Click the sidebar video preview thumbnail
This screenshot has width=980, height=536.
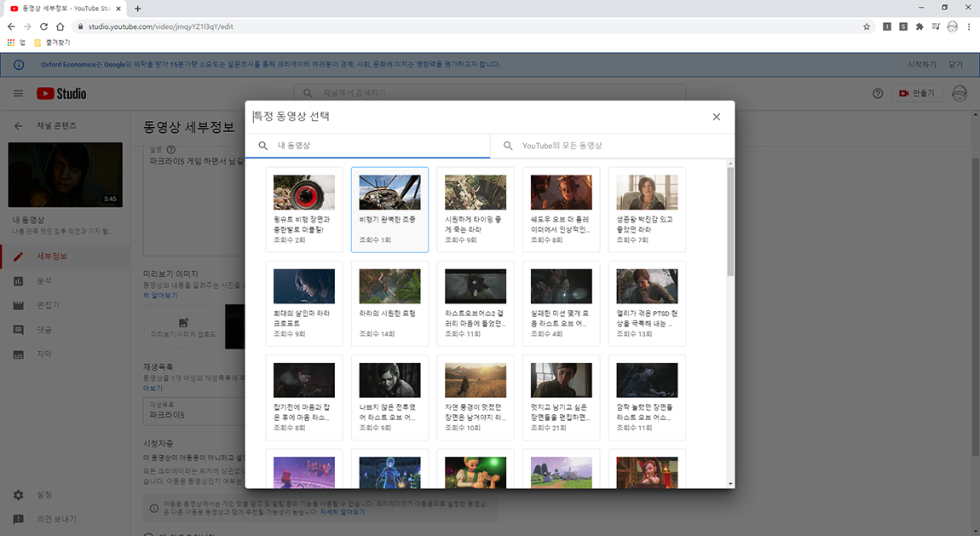point(65,175)
